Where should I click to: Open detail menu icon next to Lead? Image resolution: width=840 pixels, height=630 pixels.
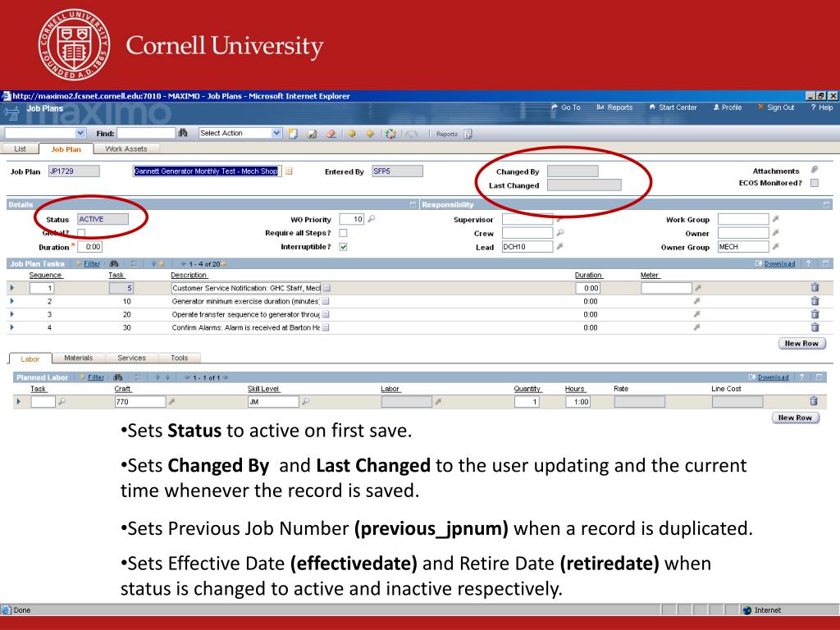point(559,246)
